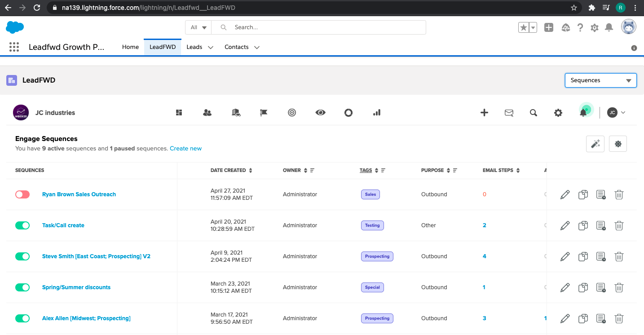Go to the Home tab
Image resolution: width=644 pixels, height=335 pixels.
pos(130,47)
